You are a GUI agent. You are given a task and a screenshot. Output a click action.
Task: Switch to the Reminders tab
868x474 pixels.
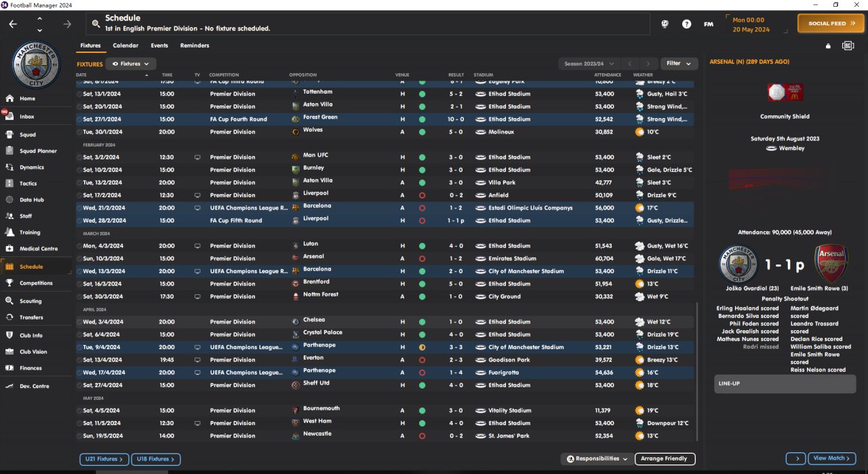point(195,45)
